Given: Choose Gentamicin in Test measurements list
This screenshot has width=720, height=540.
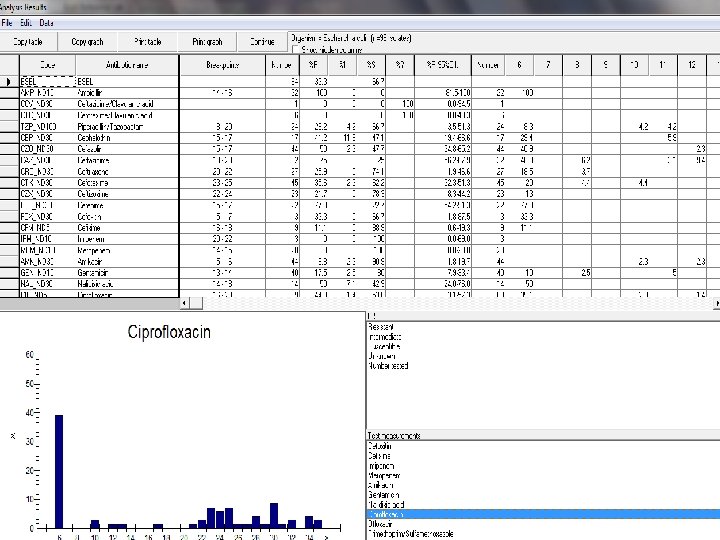Looking at the screenshot, I should 383,495.
